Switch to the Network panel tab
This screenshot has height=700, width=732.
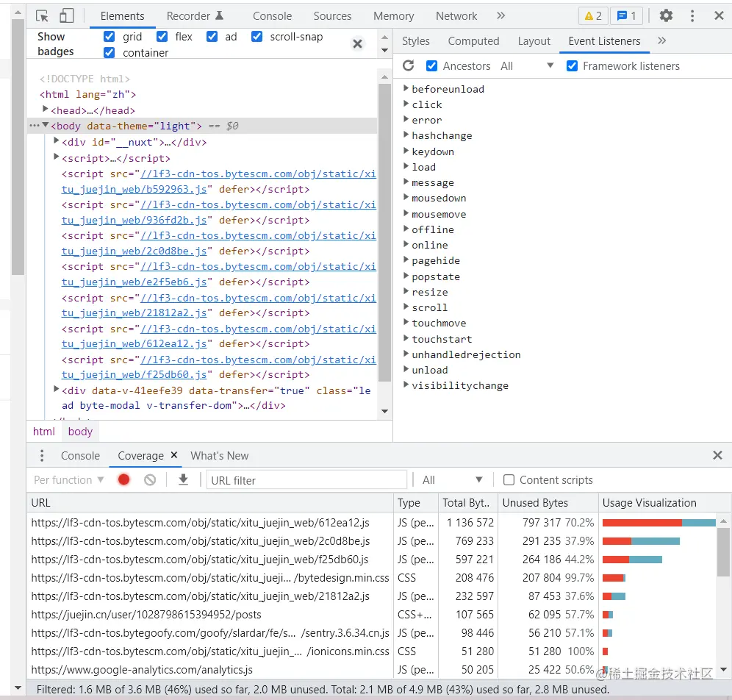[456, 15]
